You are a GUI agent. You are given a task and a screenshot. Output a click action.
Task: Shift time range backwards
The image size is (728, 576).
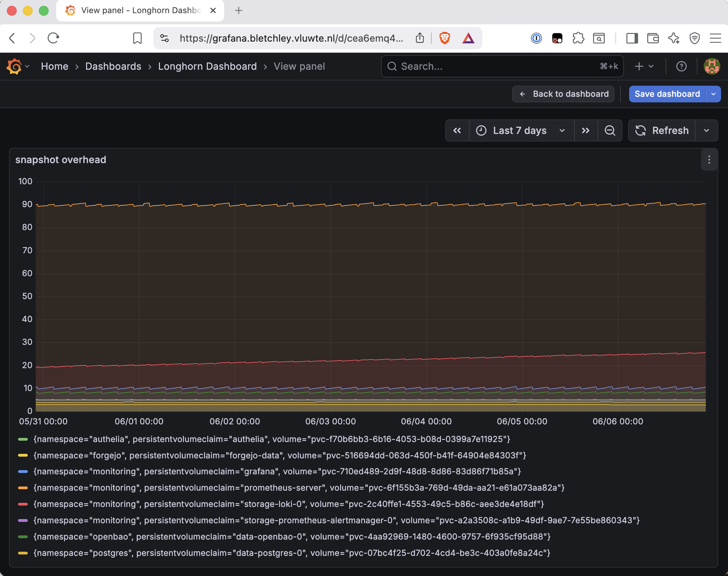pos(457,130)
